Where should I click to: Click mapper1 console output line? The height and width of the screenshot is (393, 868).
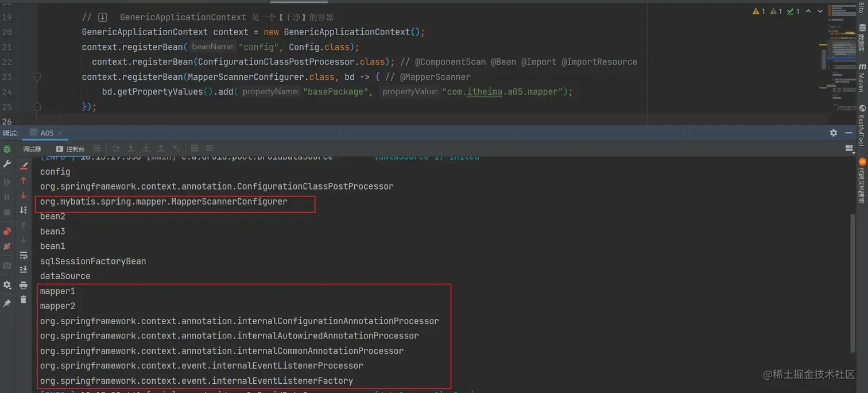click(57, 291)
